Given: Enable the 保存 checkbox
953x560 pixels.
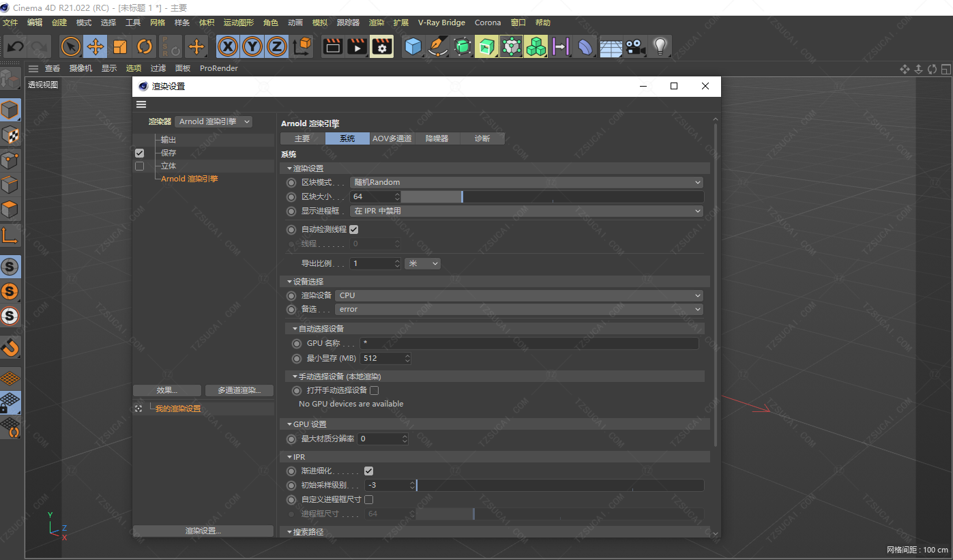Looking at the screenshot, I should point(140,153).
